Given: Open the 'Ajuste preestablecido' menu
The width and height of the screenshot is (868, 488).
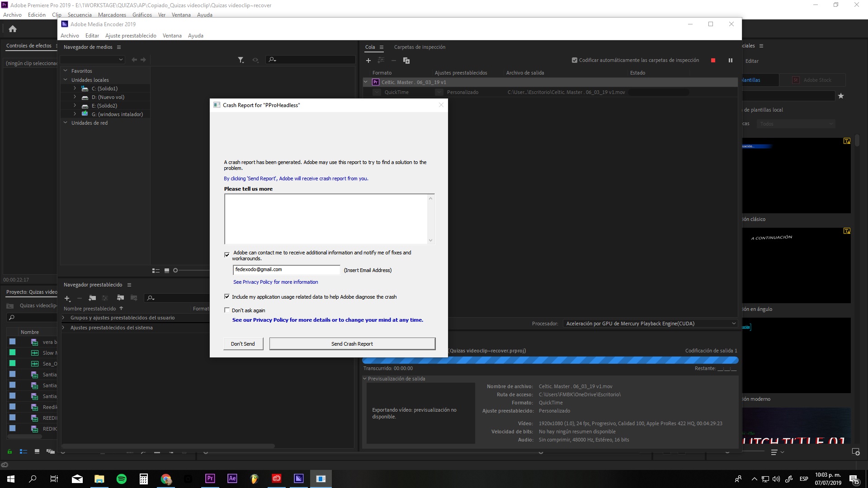Looking at the screenshot, I should point(131,35).
